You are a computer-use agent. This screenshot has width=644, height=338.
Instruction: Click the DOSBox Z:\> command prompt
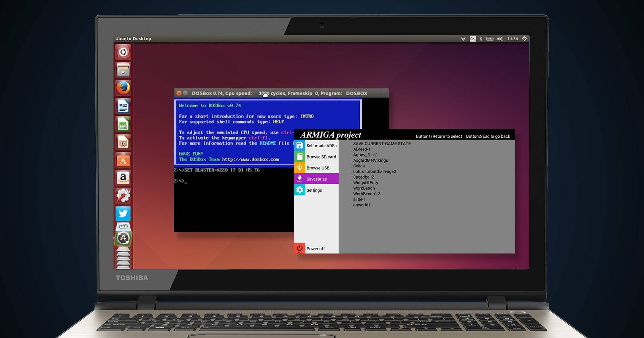(x=180, y=181)
